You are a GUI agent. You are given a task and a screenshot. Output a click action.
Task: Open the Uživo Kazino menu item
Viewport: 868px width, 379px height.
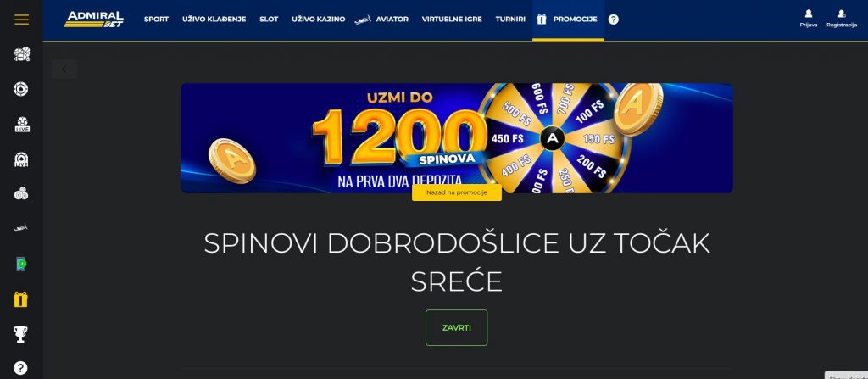[x=319, y=20]
